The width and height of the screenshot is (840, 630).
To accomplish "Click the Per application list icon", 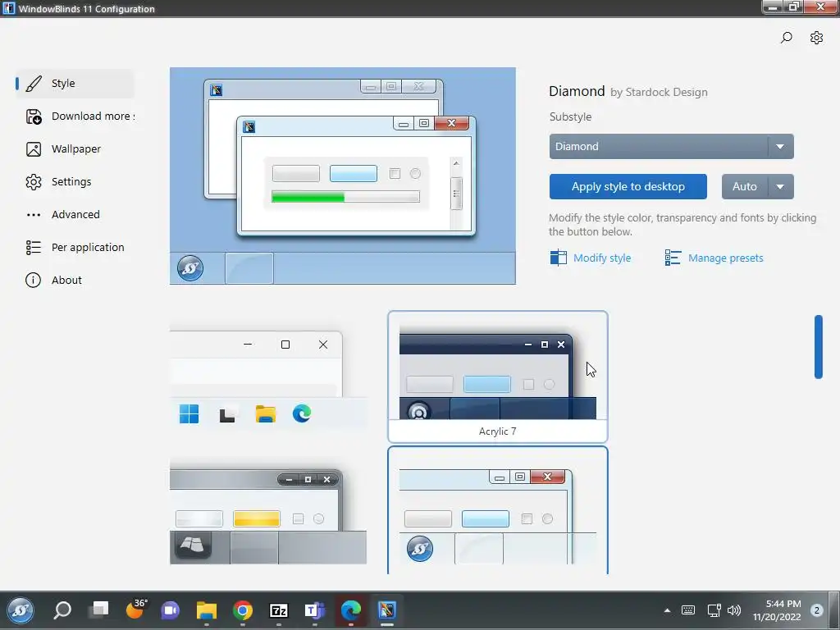I will point(33,248).
